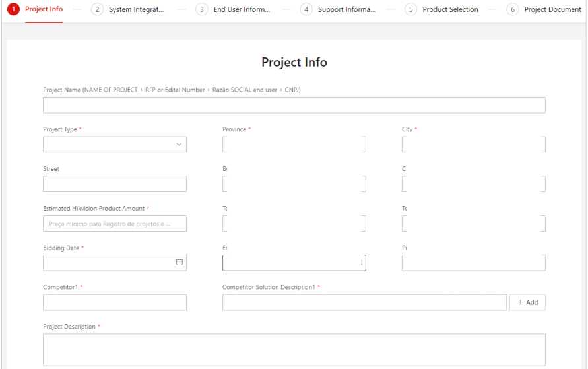Expand the Project Type dropdown arrow
588x369 pixels.
click(179, 145)
